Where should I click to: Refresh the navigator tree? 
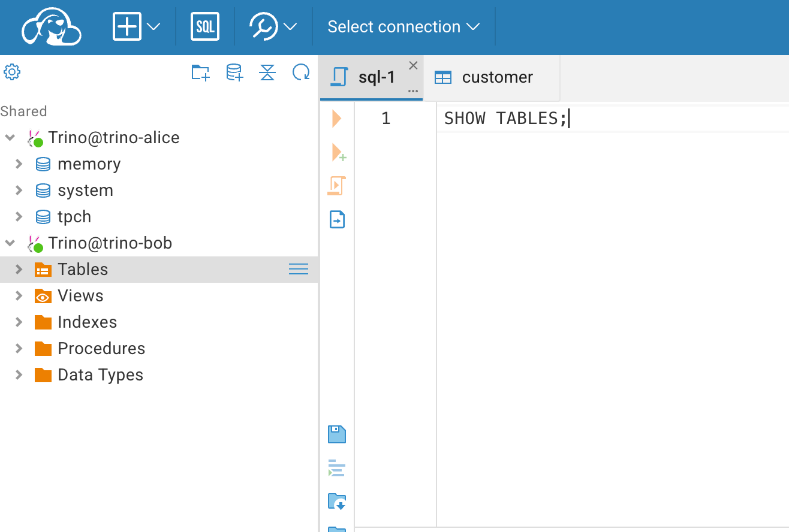300,72
